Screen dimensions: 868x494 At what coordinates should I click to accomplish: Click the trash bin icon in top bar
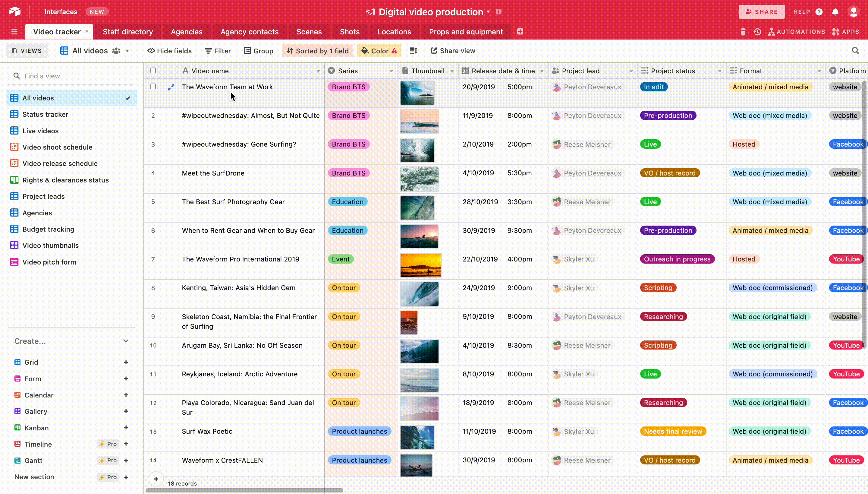pos(743,32)
